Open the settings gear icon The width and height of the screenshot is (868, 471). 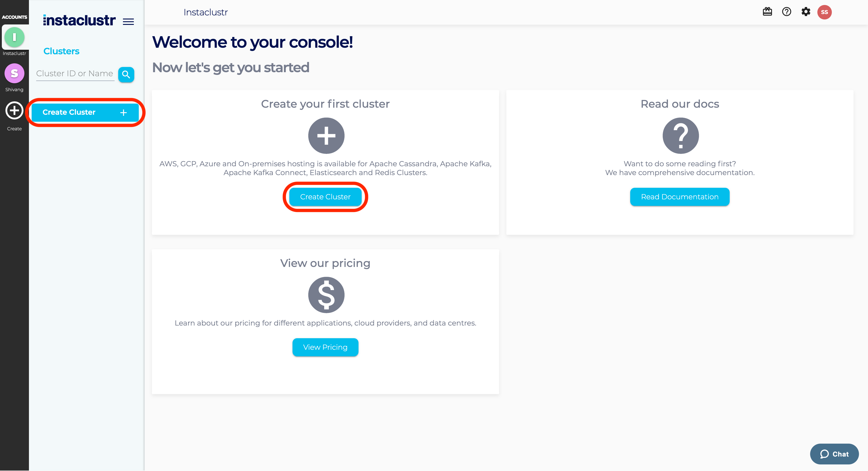coord(806,12)
